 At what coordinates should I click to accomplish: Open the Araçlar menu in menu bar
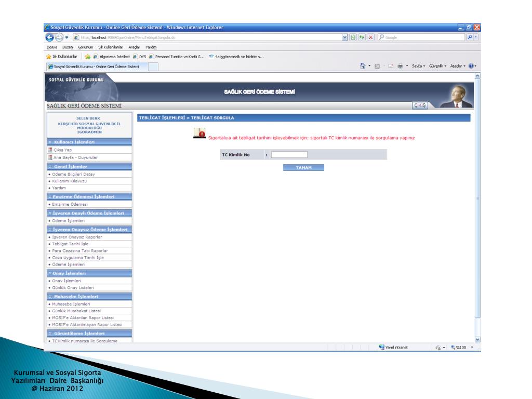134,47
